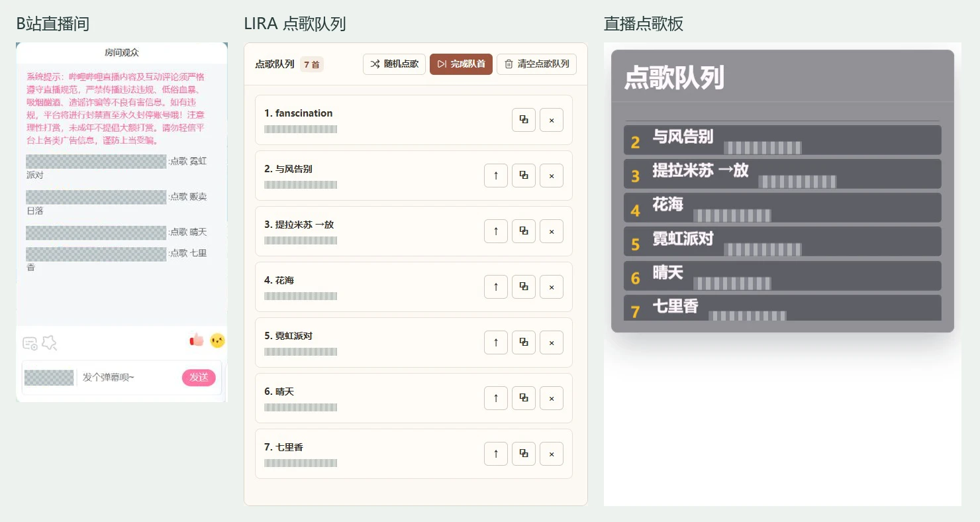The height and width of the screenshot is (522, 980).
Task: Click the copy icon for 与风告别
Action: point(524,176)
